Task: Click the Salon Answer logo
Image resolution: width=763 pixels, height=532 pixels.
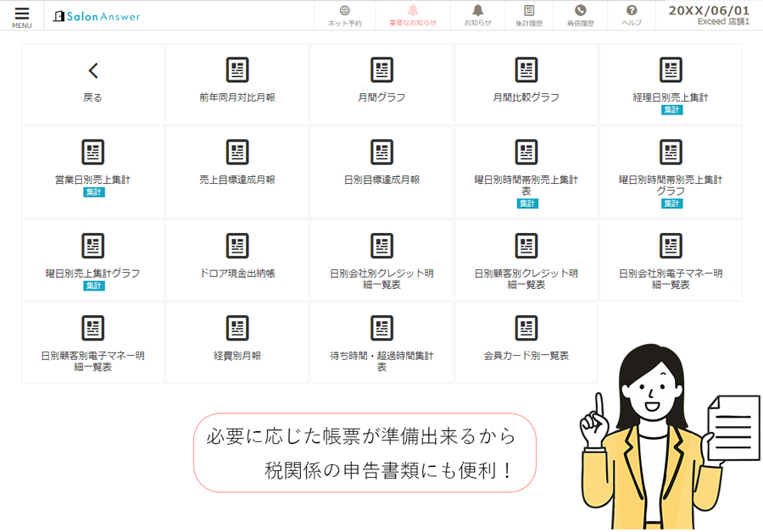Action: click(x=97, y=14)
